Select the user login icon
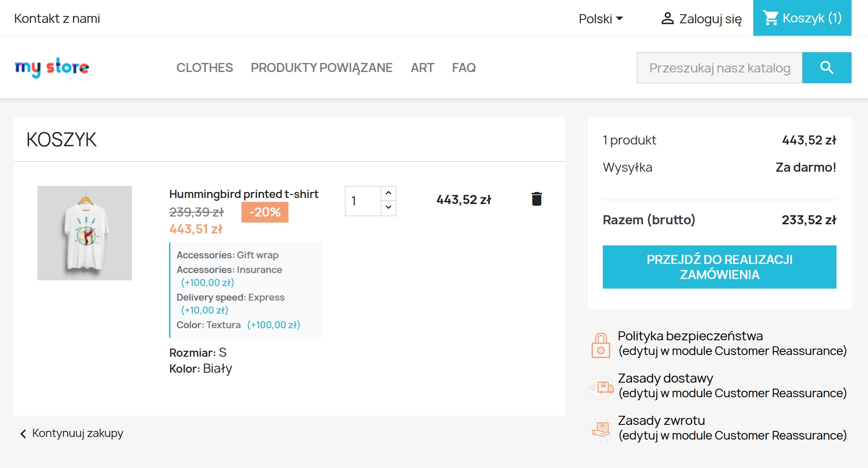 [x=667, y=18]
